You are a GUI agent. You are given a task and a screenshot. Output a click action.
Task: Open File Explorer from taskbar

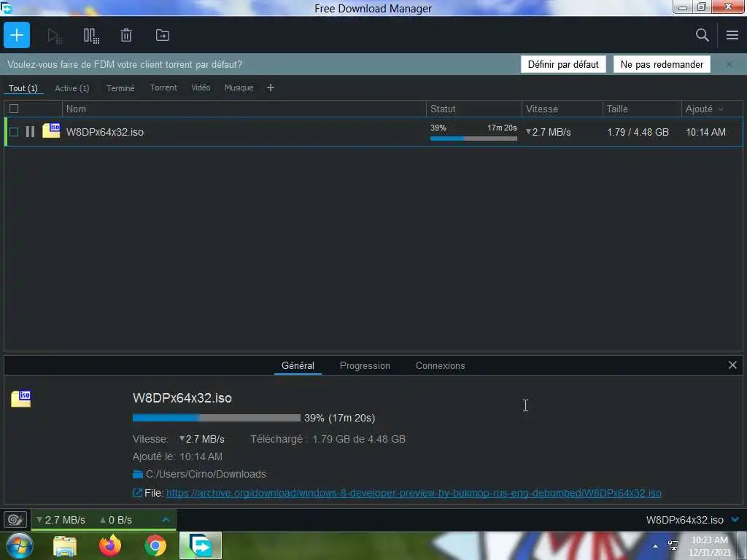pyautogui.click(x=65, y=546)
